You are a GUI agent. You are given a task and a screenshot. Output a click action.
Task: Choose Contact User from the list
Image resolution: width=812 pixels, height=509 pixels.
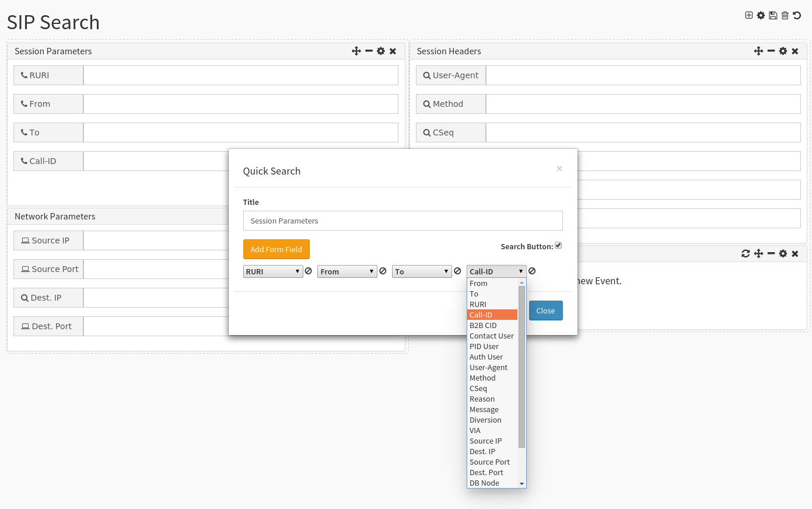pyautogui.click(x=492, y=336)
